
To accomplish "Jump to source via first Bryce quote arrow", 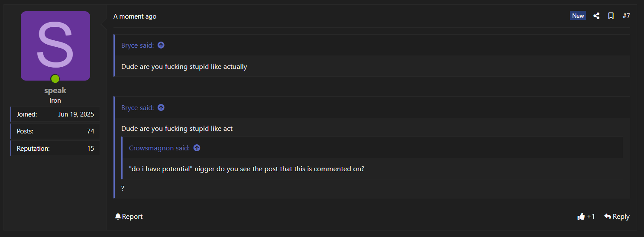I will [x=161, y=45].
